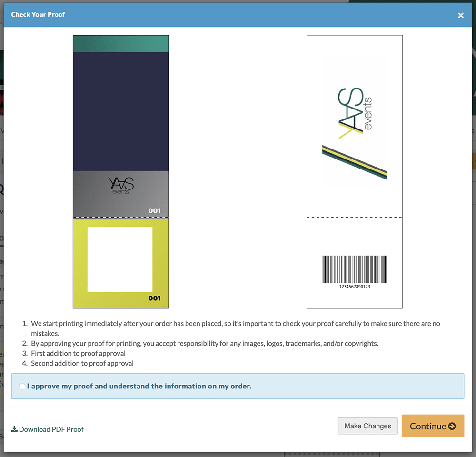The image size is (476, 457).
Task: Click the 001 number on the yellow stub
Action: 154,298
